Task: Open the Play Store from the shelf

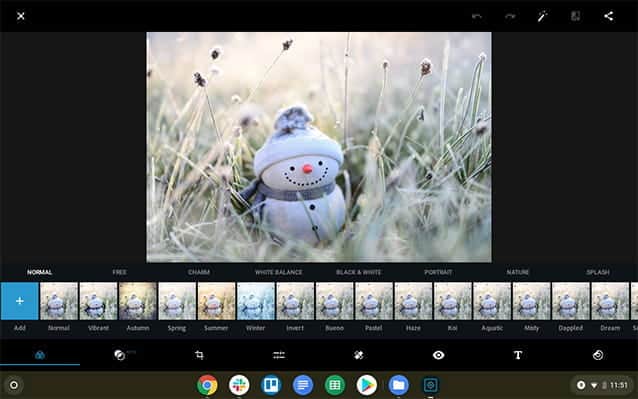Action: point(367,385)
